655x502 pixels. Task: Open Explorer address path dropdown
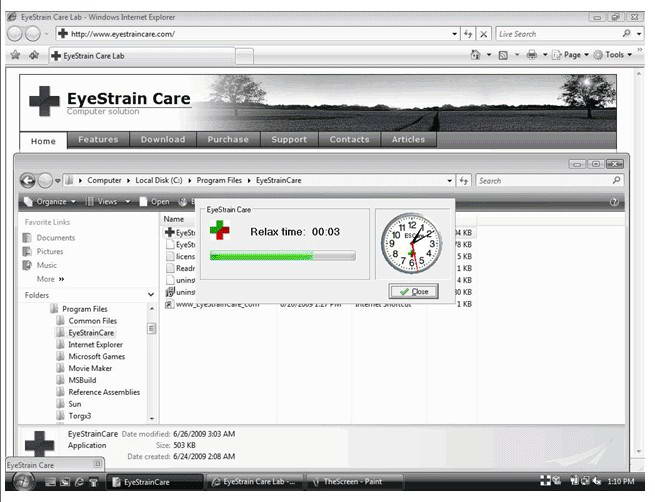click(449, 180)
